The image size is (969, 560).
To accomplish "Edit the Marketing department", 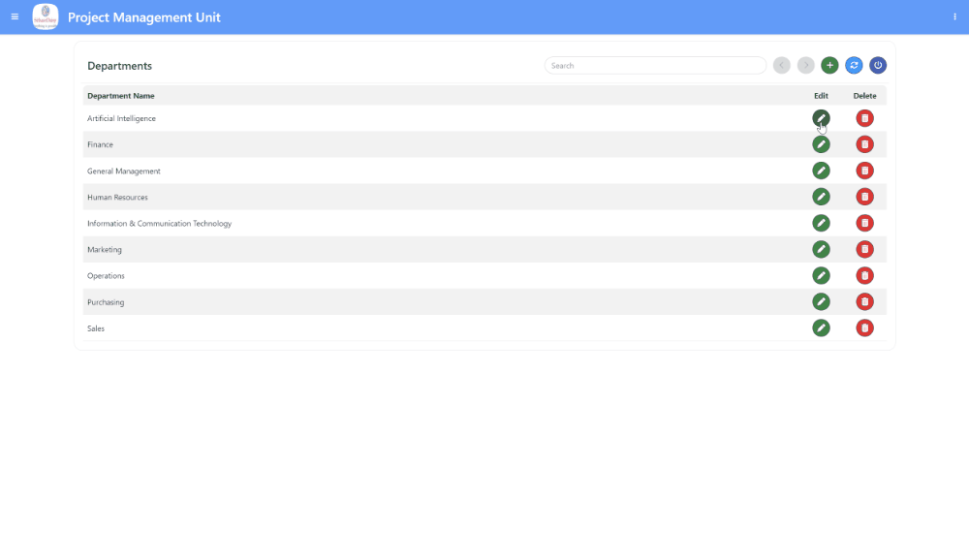I will coord(821,249).
